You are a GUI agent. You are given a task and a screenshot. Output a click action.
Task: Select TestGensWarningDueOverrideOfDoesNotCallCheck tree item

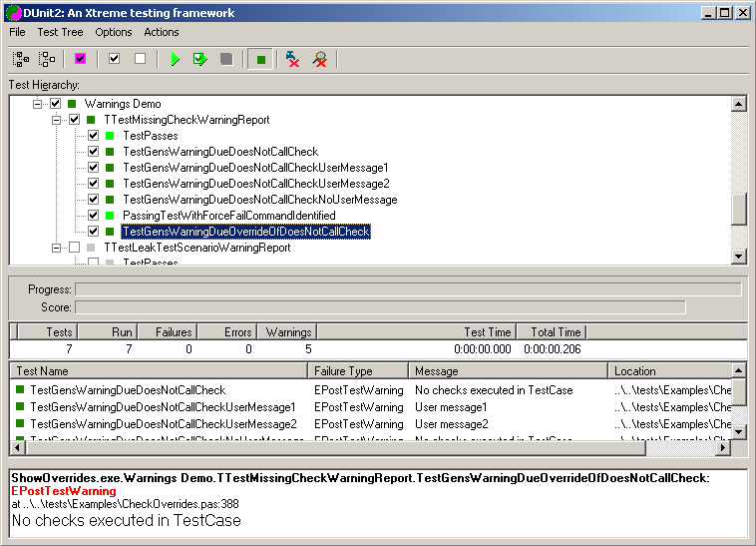tap(246, 232)
